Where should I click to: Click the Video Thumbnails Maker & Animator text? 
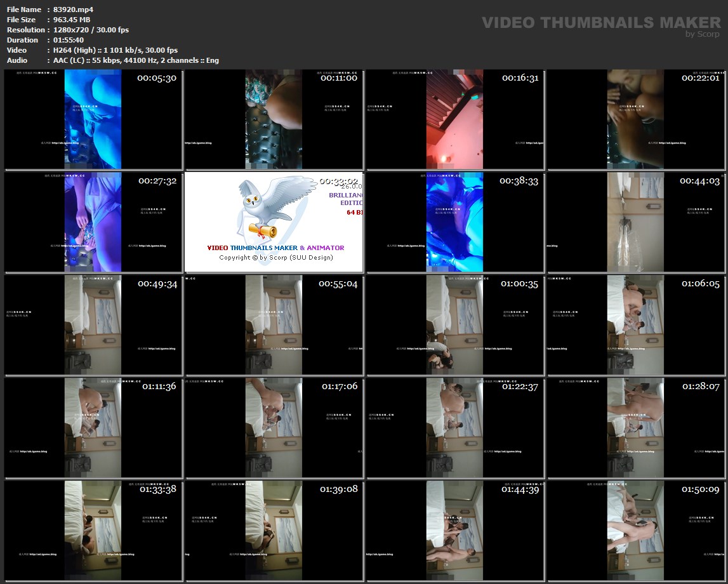pyautogui.click(x=275, y=248)
